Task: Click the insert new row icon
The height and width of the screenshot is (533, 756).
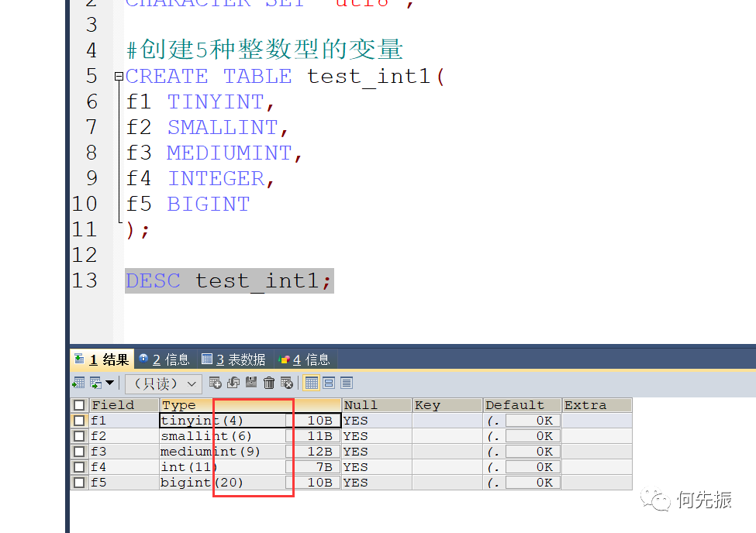Action: [x=216, y=383]
